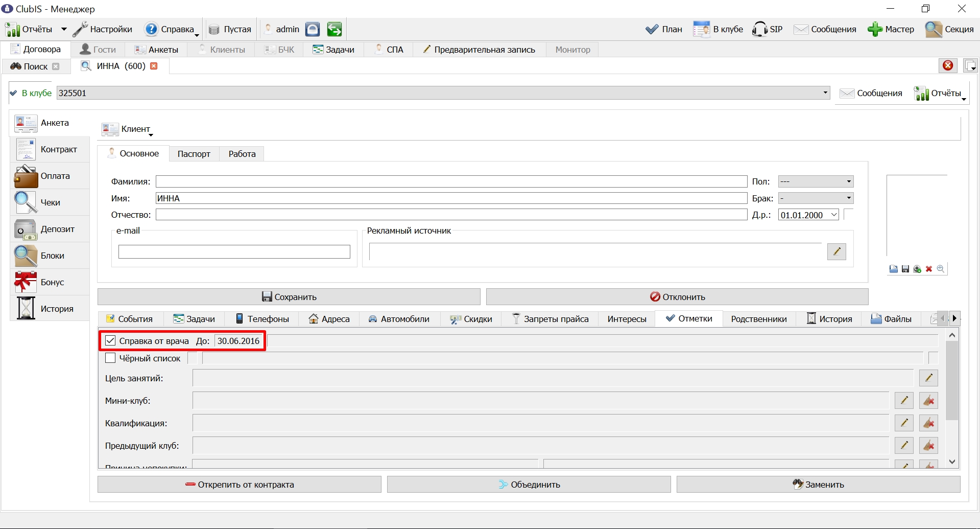Click the webcam capture photo icon
The height and width of the screenshot is (529, 980).
click(x=917, y=269)
